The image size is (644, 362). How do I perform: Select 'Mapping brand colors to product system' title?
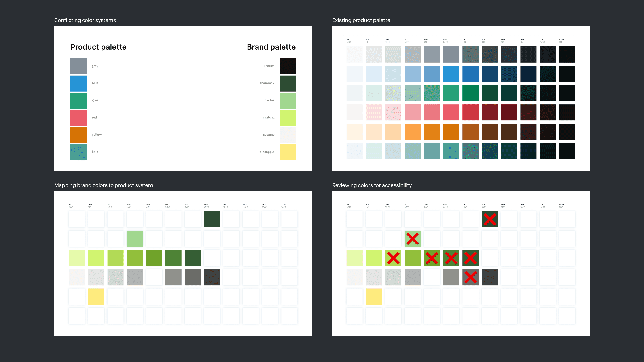[104, 185]
